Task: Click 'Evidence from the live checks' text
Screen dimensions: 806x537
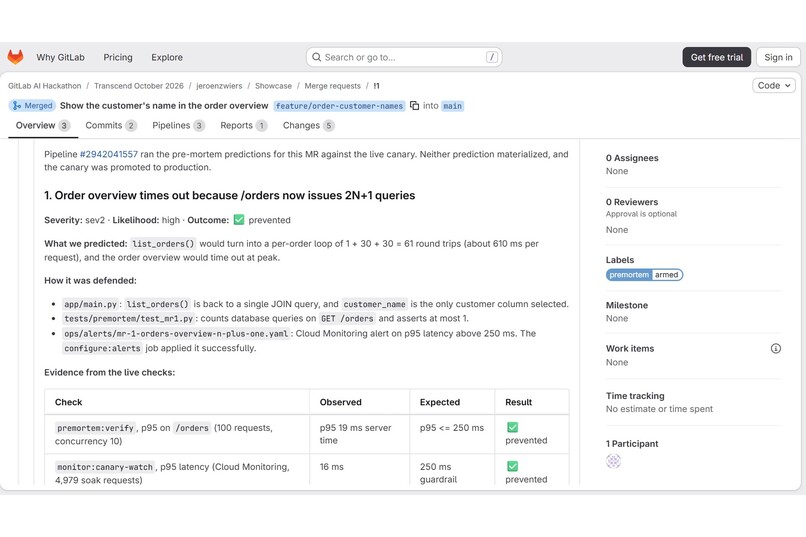Action: coord(109,373)
